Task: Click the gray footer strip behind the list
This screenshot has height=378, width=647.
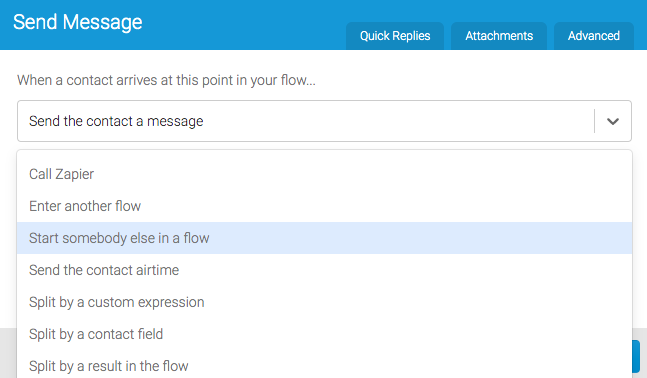Action: (8, 353)
